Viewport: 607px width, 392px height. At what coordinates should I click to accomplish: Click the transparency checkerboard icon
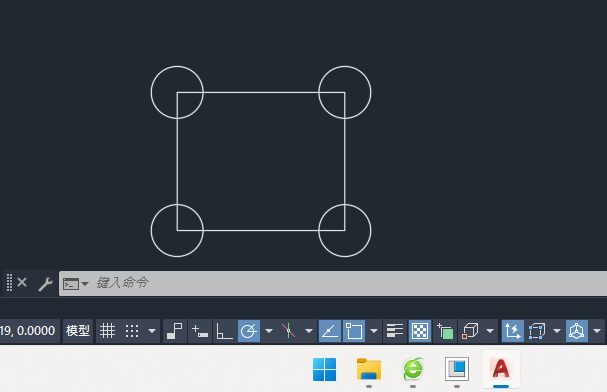click(x=420, y=331)
